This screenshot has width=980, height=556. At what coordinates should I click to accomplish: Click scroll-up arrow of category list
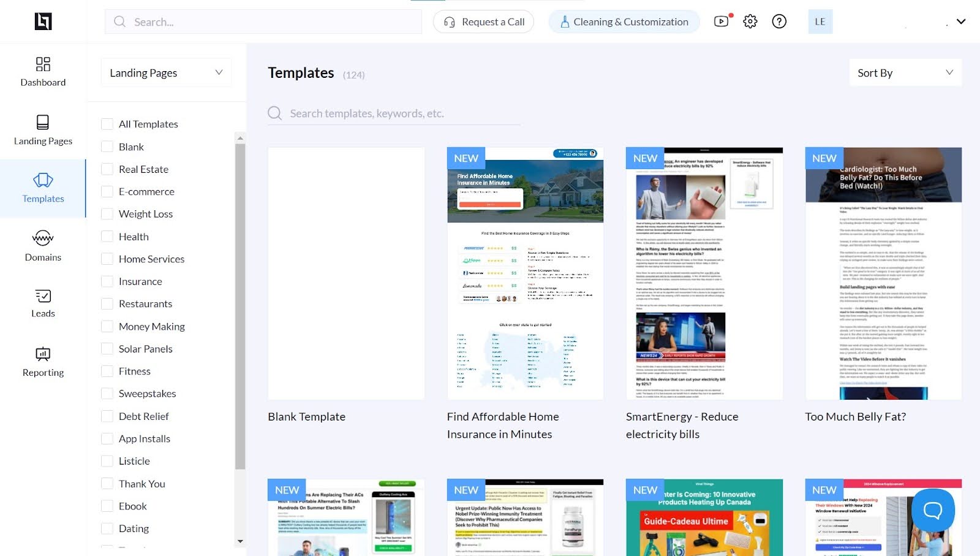240,138
